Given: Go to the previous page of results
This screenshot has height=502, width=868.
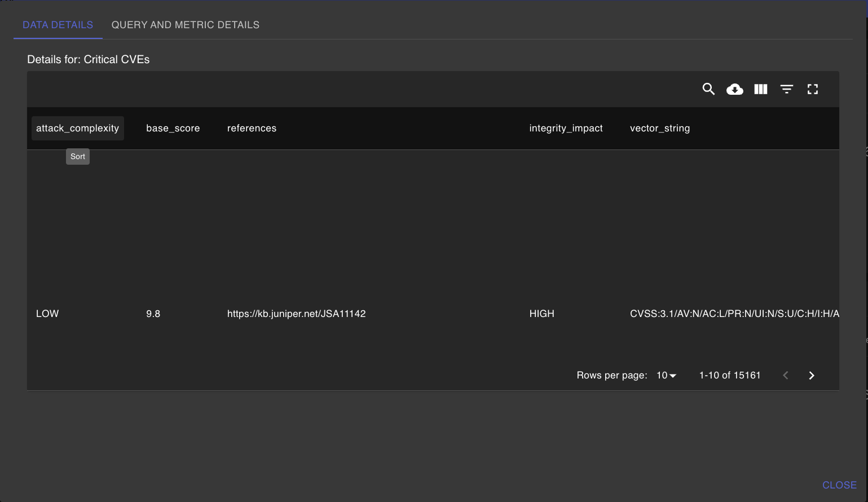Looking at the screenshot, I should 785,376.
